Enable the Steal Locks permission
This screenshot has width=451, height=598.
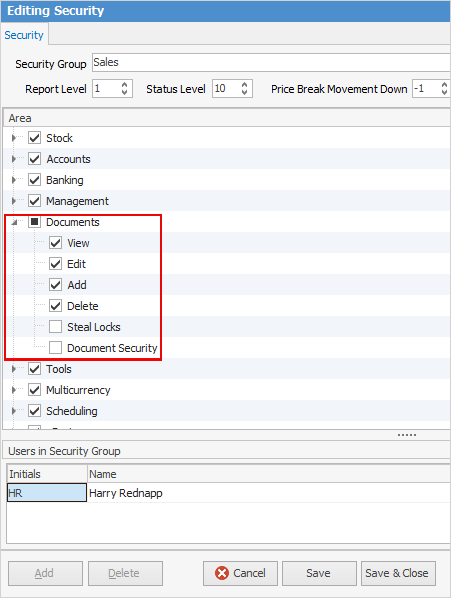pyautogui.click(x=56, y=326)
